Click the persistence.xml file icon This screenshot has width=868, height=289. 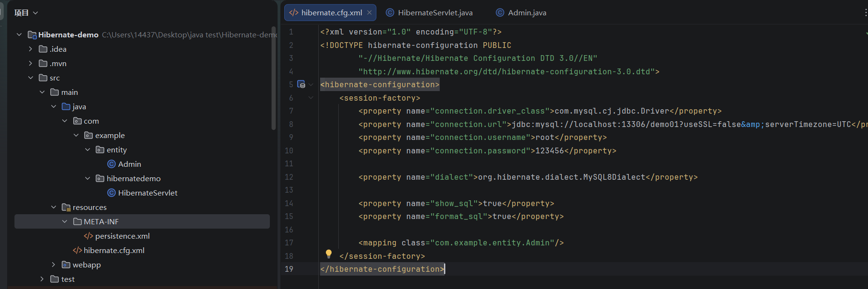click(89, 236)
